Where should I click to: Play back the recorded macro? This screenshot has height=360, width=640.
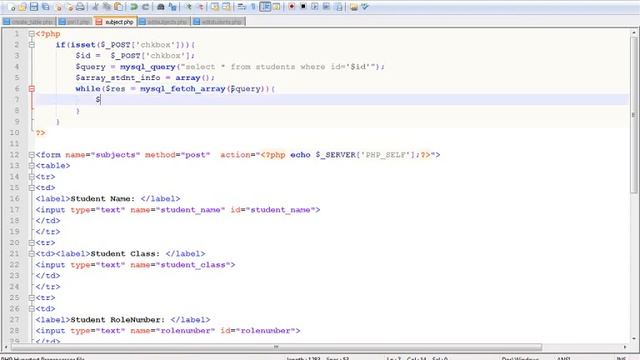pos(315,7)
